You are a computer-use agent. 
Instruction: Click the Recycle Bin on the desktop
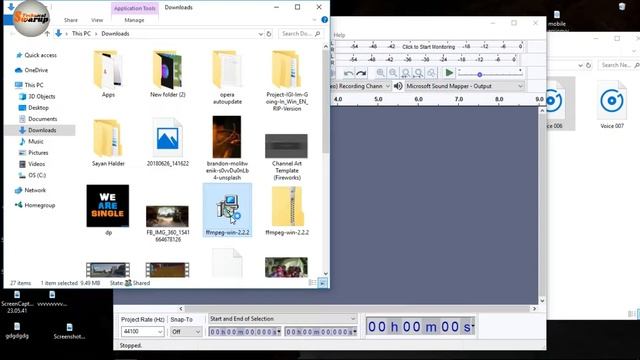622,6
